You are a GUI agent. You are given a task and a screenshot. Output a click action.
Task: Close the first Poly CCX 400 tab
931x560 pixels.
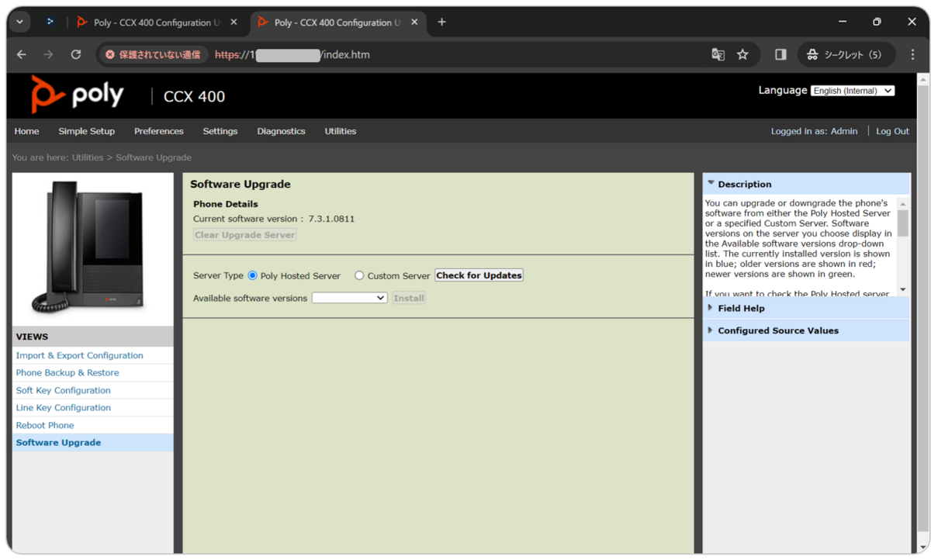234,22
